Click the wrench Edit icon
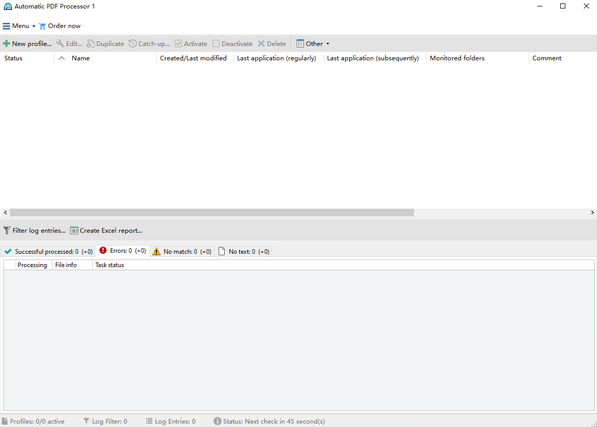Viewport: 597px width, 427px height. [60, 44]
